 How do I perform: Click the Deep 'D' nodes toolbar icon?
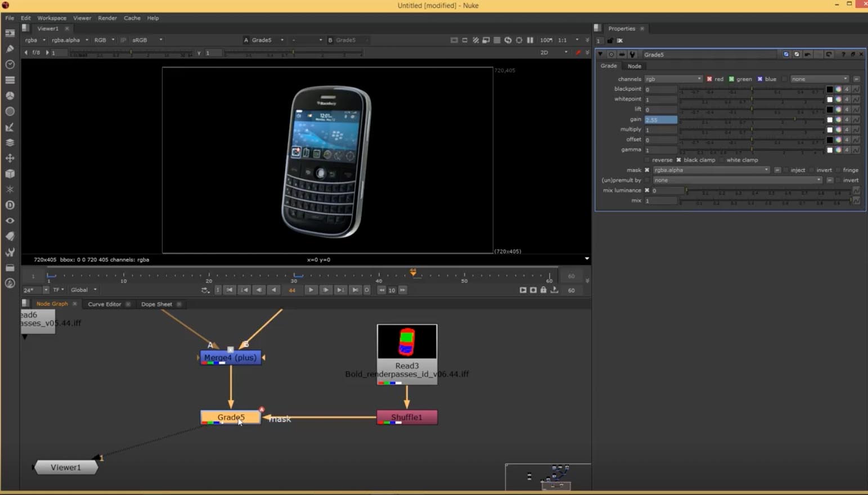(x=10, y=205)
